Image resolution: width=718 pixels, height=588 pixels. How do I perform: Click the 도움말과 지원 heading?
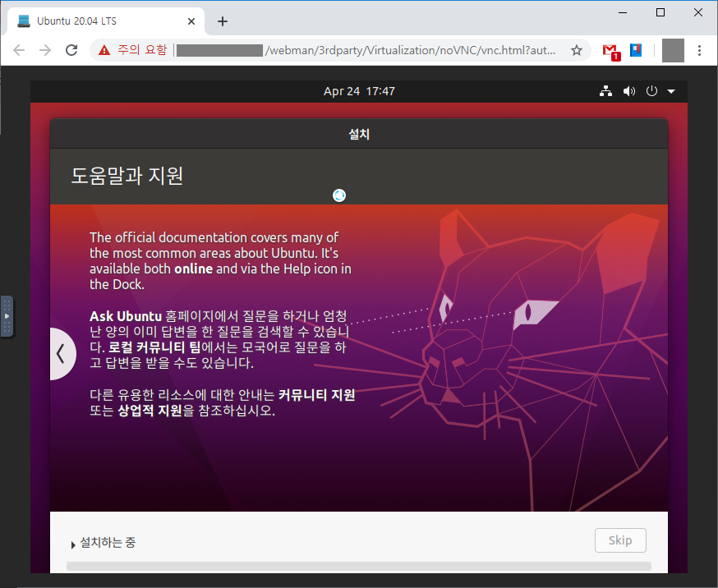[127, 176]
